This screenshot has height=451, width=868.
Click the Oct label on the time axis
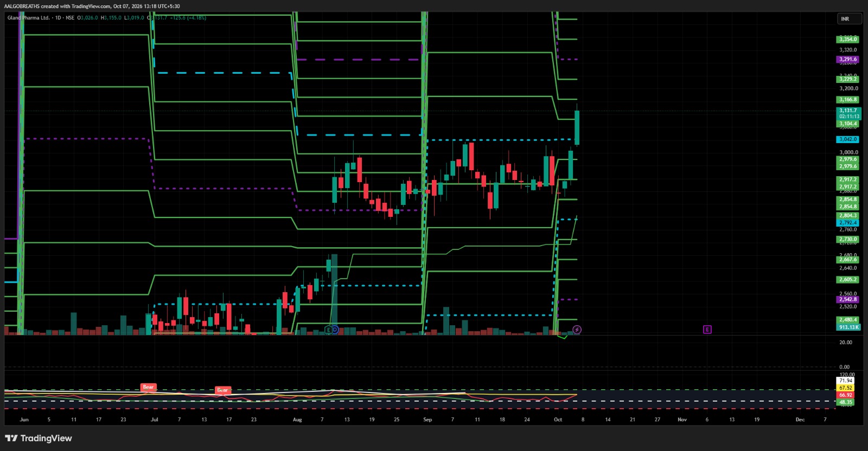(558, 420)
